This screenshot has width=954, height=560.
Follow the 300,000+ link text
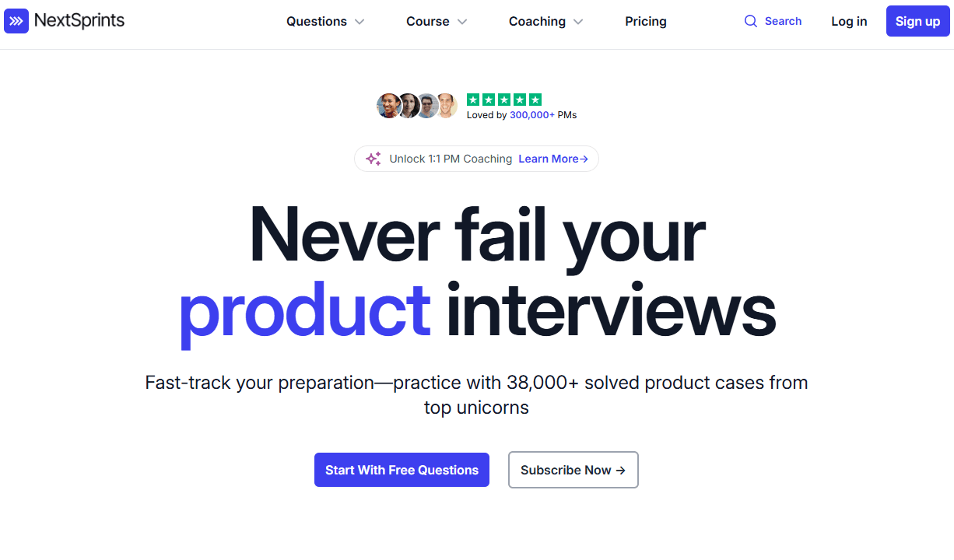(x=532, y=115)
